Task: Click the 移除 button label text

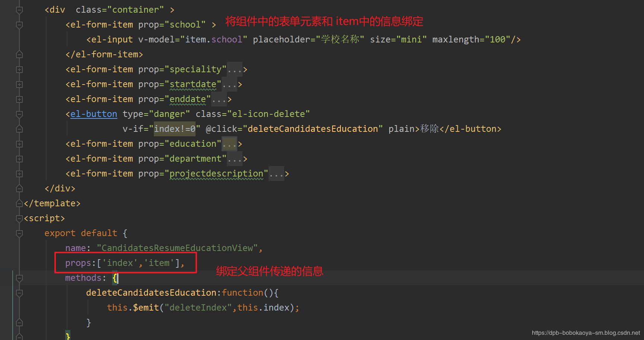Action: 429,129
